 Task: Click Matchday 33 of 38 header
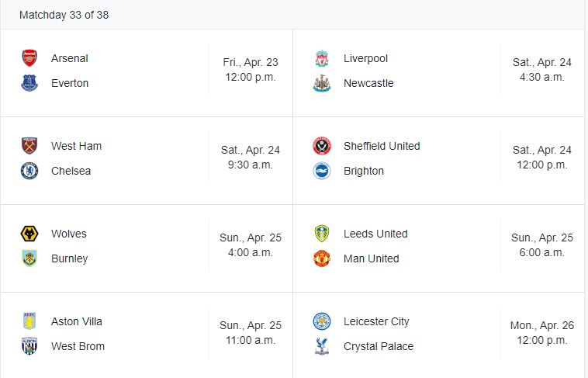(x=64, y=15)
